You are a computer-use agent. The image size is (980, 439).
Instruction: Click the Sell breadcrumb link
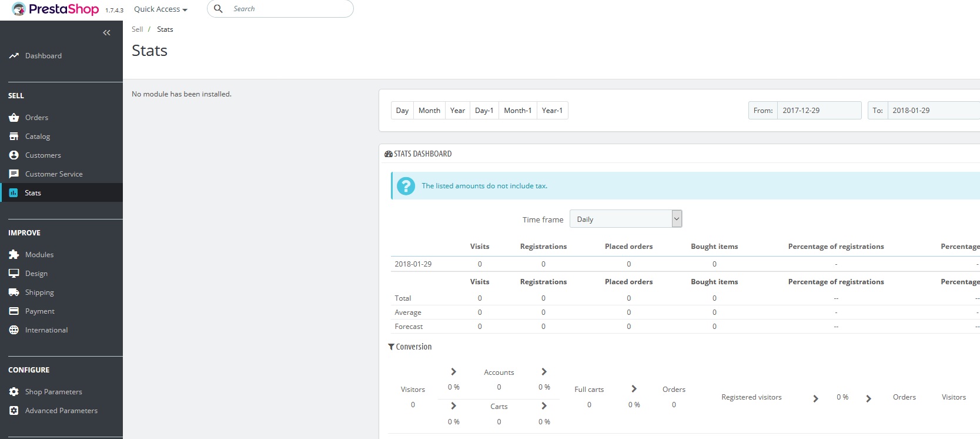pyautogui.click(x=137, y=29)
